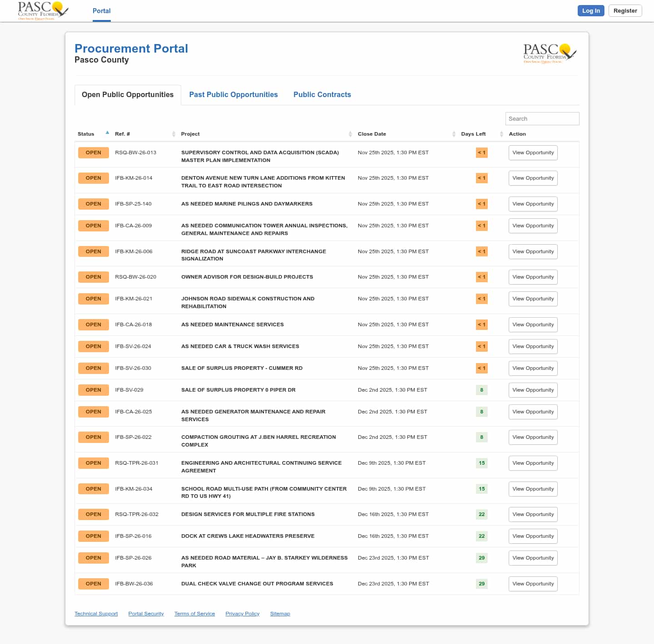View Opportunity for DOCK AT CREWS LAKE
Screen dimensions: 654x644
tap(533, 536)
